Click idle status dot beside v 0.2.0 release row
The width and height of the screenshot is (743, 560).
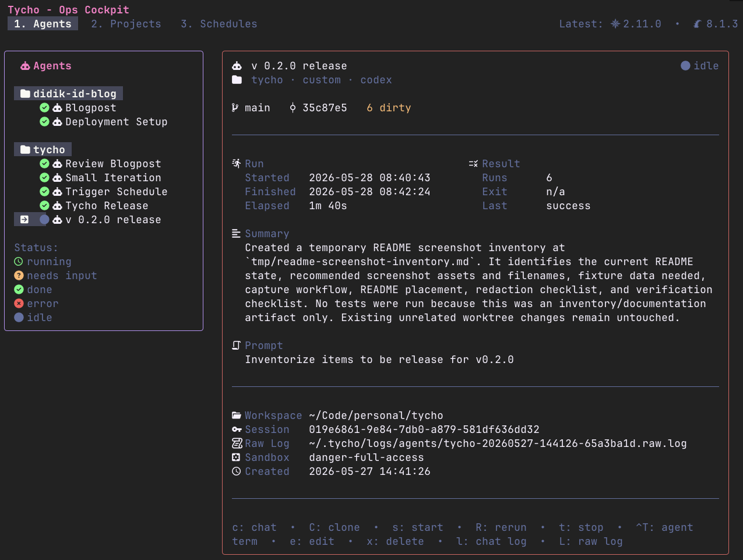[x=44, y=220]
